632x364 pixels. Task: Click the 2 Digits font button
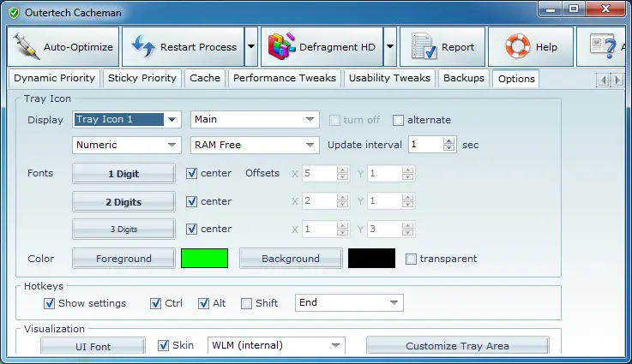[123, 202]
